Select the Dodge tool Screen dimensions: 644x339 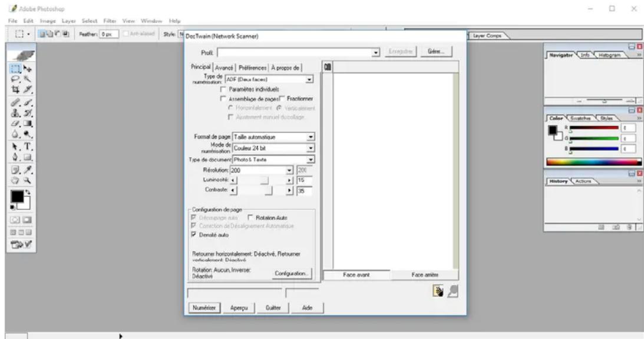(27, 134)
